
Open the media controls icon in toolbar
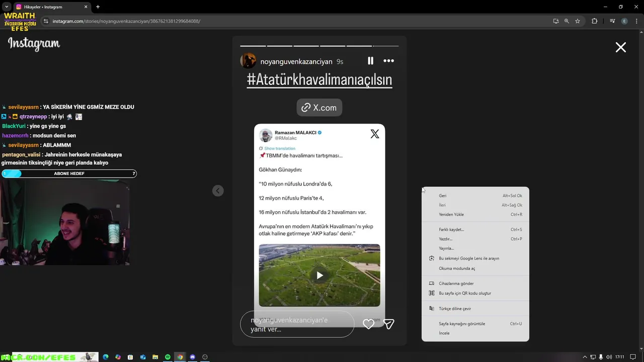612,21
